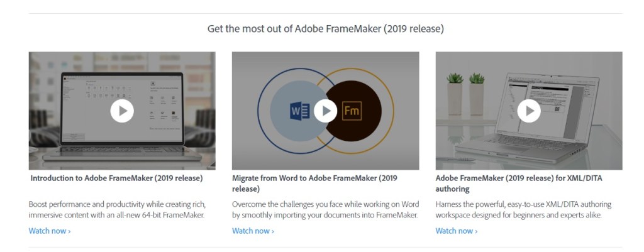Screen dimensions: 644x252
Task: Open the 'Introduction to Adobe FrameMaker (2019 release)' title
Action: 116,178
